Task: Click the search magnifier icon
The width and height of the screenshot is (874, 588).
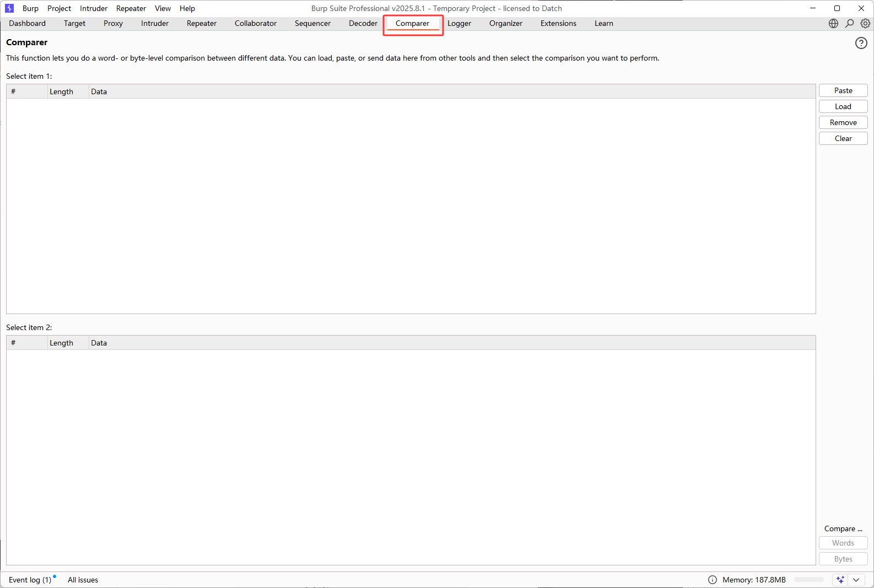Action: tap(849, 23)
